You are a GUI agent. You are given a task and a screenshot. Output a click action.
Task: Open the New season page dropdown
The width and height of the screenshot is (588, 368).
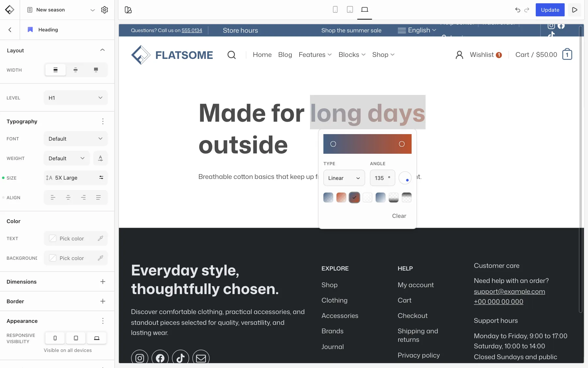pyautogui.click(x=61, y=10)
